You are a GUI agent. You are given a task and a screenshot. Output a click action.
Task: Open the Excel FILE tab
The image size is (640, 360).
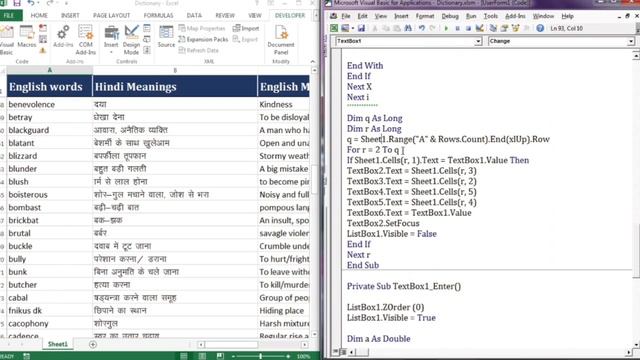[9, 16]
